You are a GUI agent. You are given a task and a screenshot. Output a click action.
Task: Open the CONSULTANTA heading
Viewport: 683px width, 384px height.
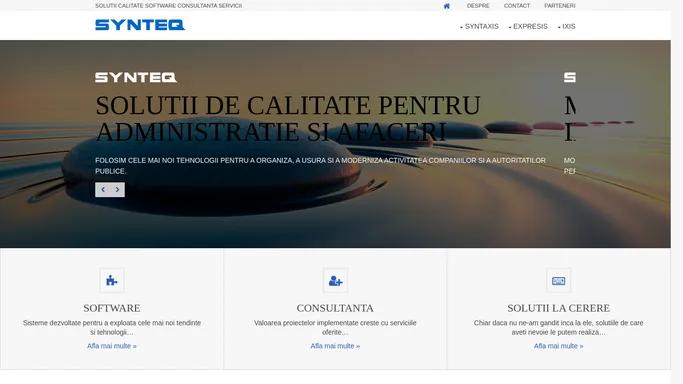[335, 308]
